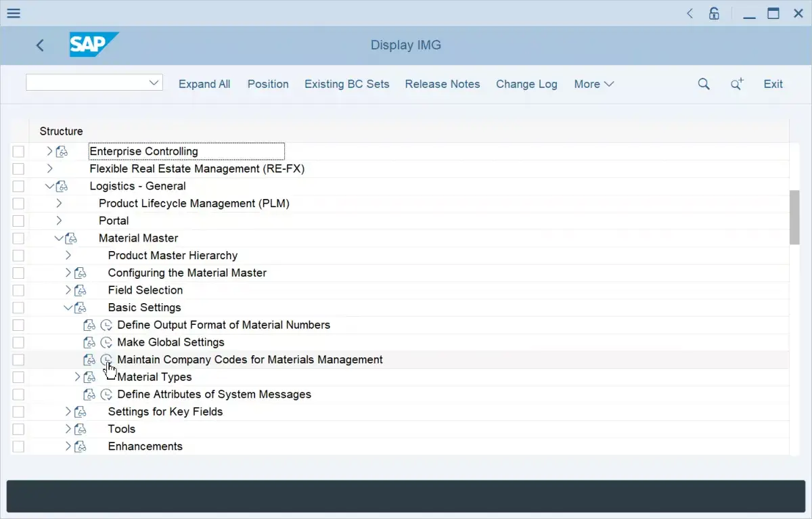The image size is (812, 519).
Task: Click the Exit button
Action: [x=773, y=84]
